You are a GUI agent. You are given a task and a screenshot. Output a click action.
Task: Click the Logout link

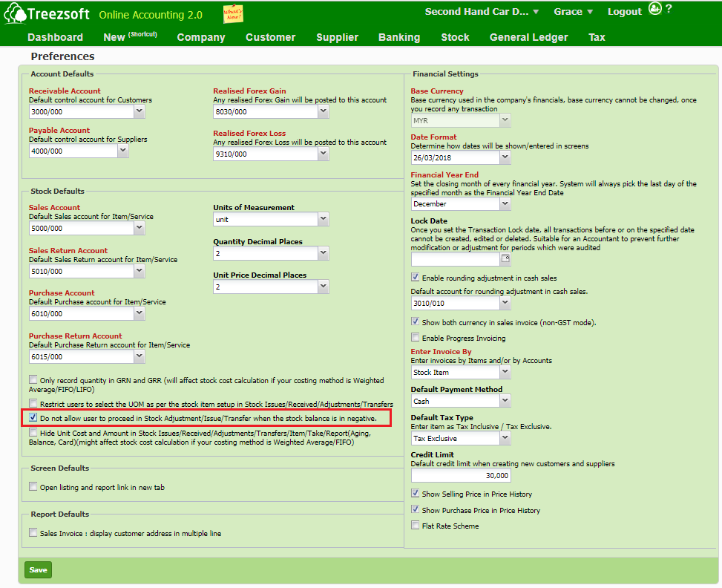(624, 12)
